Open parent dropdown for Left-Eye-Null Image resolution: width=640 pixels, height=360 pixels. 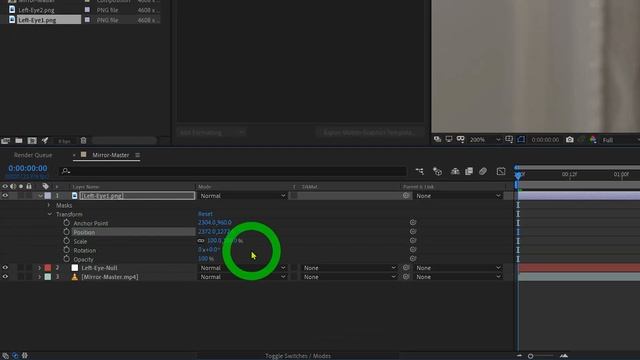(458, 268)
